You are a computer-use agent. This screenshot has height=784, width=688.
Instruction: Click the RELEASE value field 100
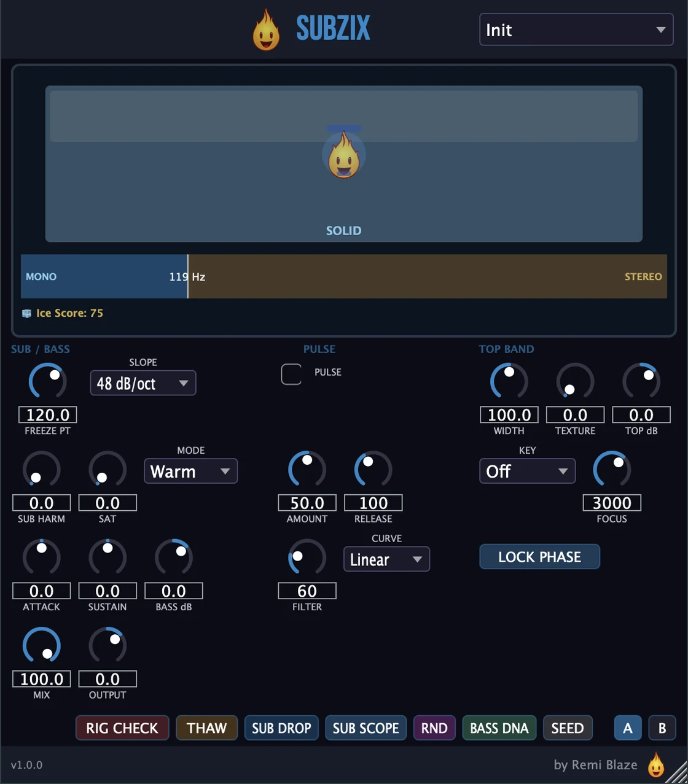373,503
